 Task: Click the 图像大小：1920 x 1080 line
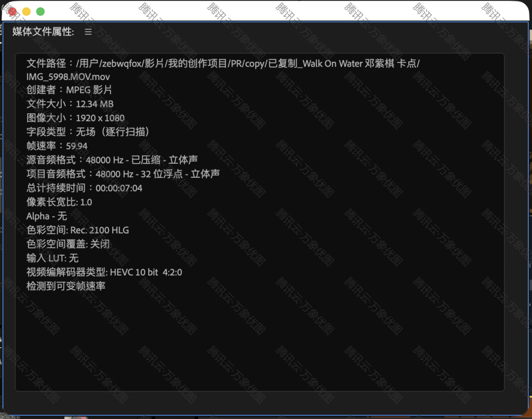(x=76, y=118)
